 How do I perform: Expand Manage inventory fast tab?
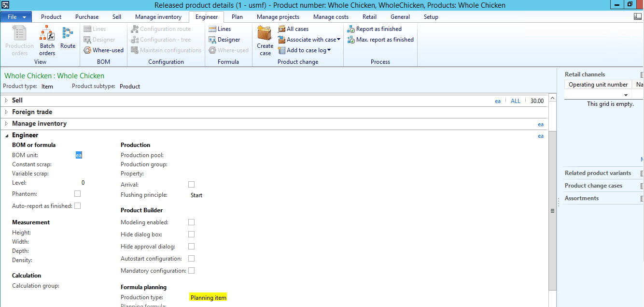click(x=6, y=123)
